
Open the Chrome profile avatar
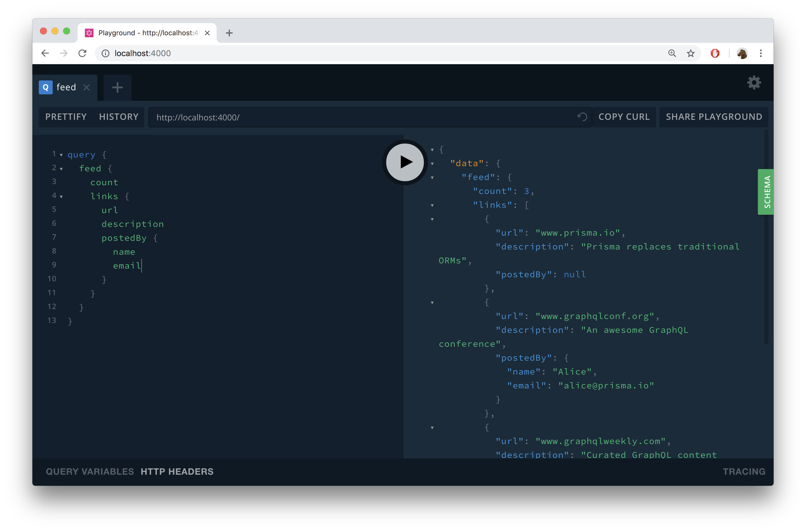(742, 53)
